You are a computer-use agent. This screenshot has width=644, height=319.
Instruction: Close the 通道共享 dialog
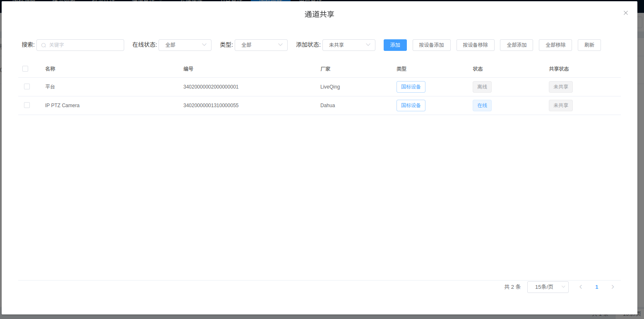(626, 13)
